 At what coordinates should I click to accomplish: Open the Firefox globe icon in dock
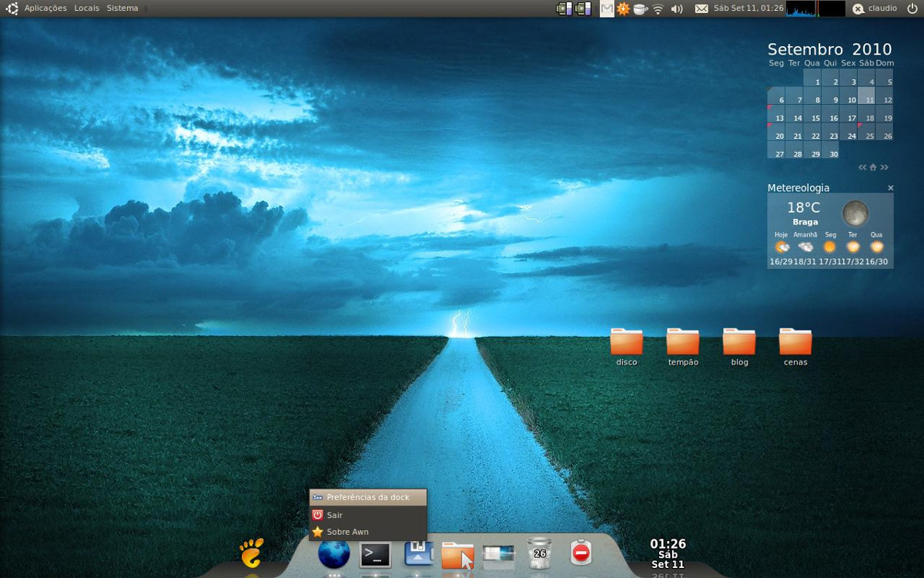333,553
